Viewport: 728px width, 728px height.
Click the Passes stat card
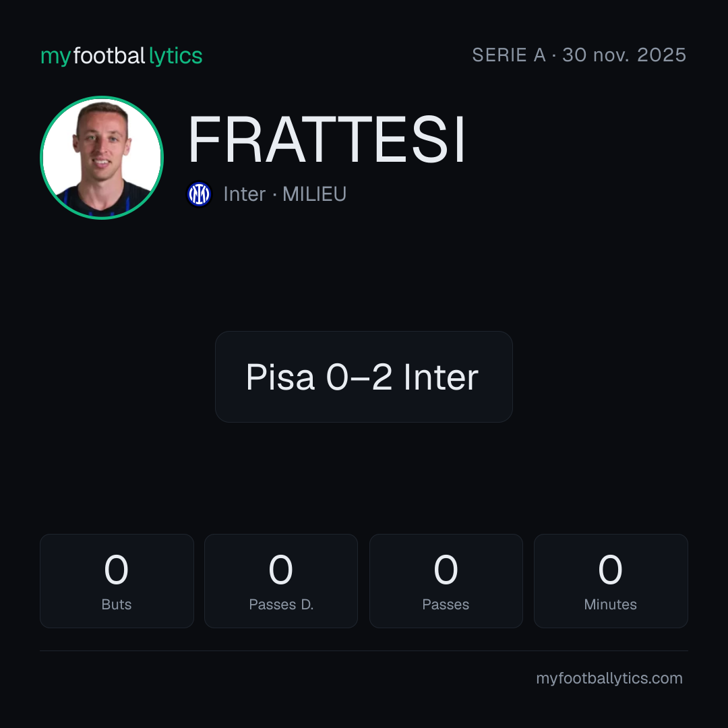coord(446,581)
